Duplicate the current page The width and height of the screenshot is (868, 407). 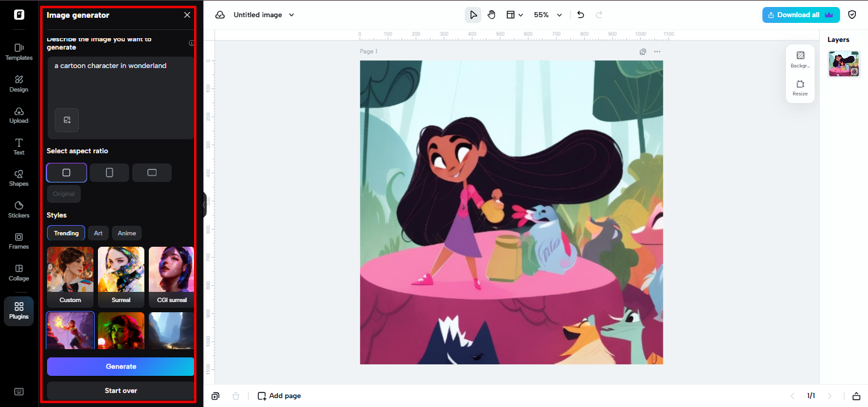[216, 395]
